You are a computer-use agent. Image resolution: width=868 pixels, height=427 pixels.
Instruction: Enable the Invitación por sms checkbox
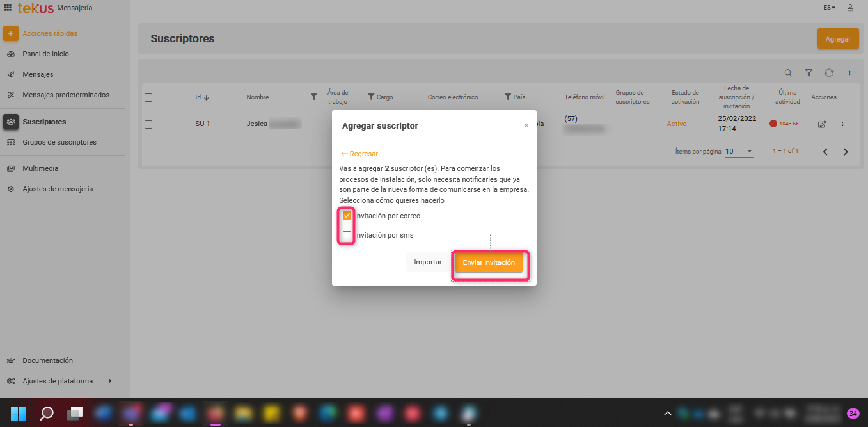pyautogui.click(x=347, y=235)
